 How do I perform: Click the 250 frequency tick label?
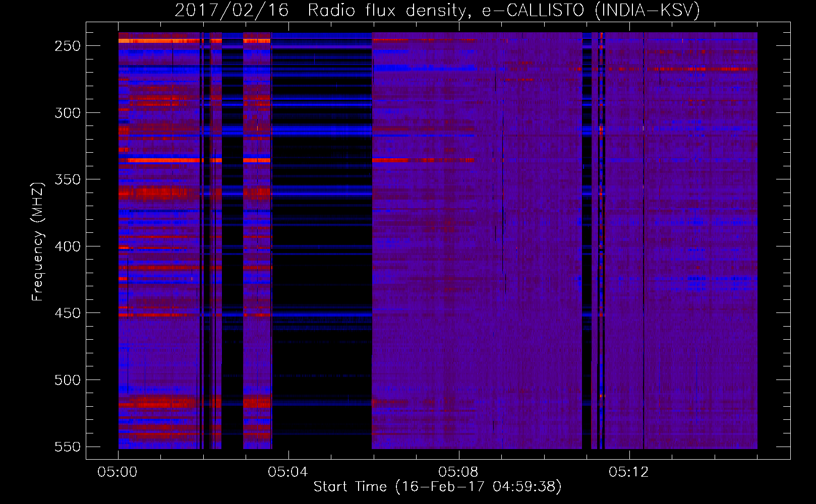[x=68, y=46]
